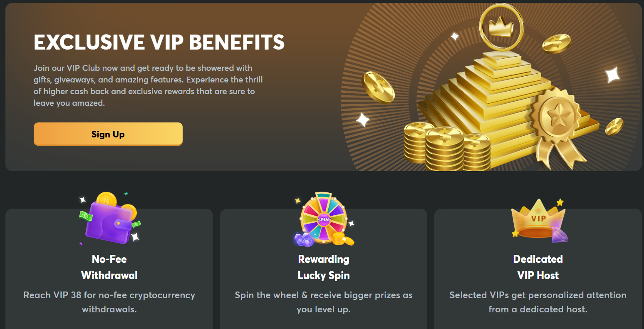
Task: Click the gold coin at the upper right of the pyramid
Action: click(x=557, y=43)
